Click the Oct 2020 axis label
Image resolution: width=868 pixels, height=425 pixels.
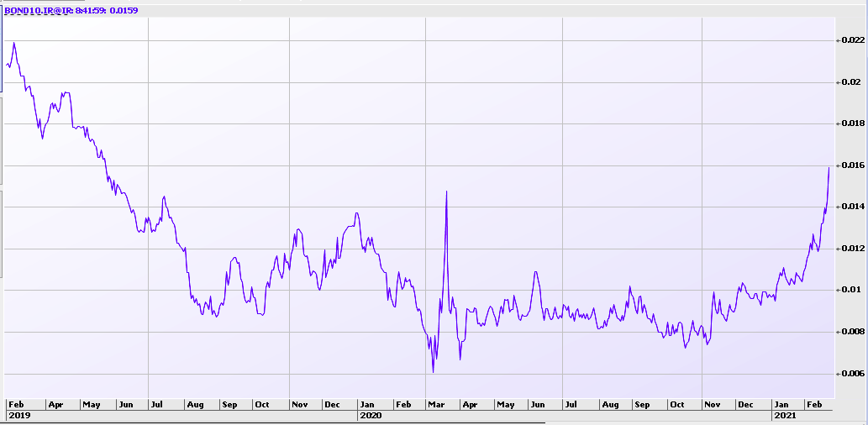coord(677,405)
